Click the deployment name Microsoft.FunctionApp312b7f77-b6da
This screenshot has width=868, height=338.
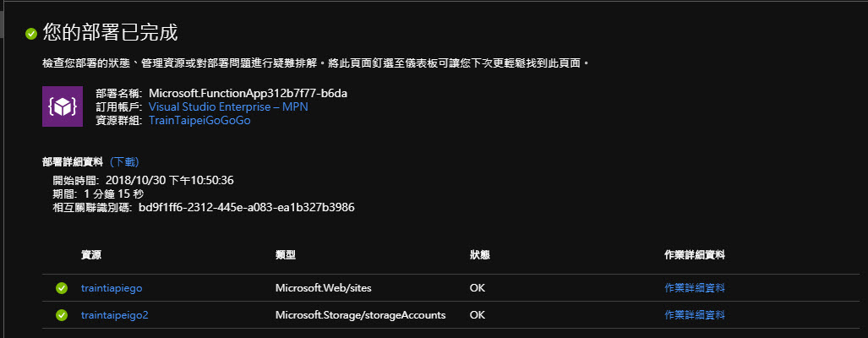248,93
